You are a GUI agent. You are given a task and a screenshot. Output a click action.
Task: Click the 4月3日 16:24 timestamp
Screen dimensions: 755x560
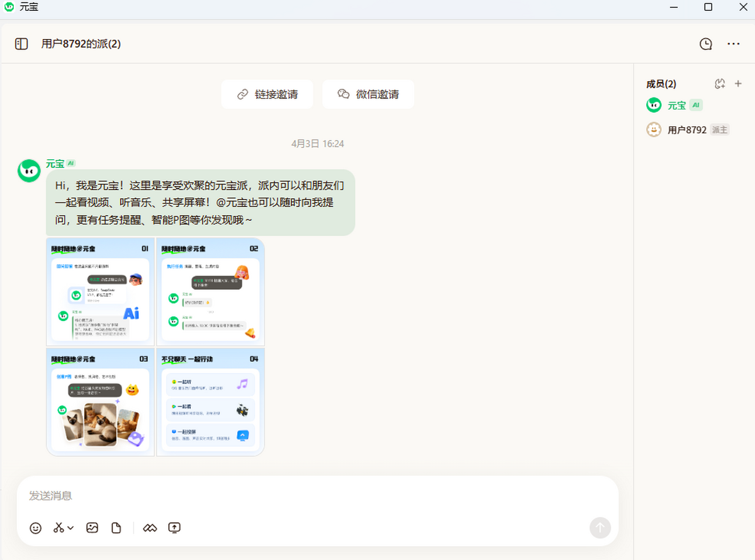318,143
